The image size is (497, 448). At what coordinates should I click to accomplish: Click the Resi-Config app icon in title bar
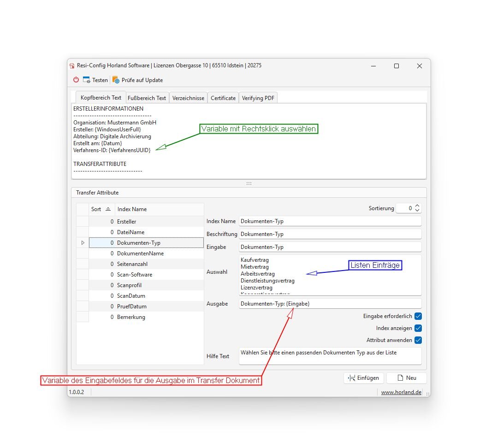(72, 66)
